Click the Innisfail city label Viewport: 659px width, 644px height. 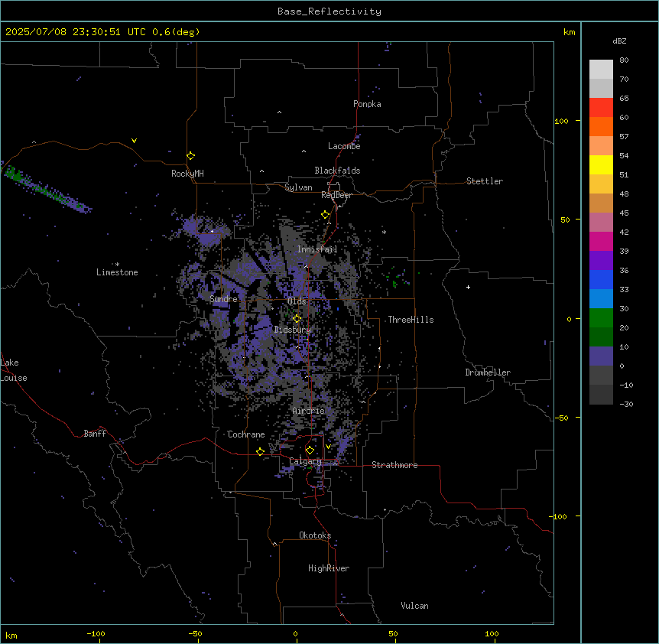click(317, 249)
